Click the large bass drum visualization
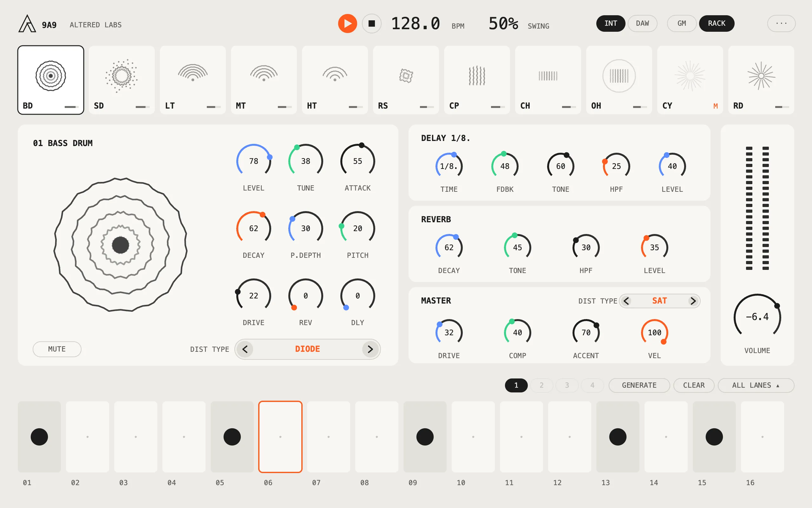The width and height of the screenshot is (812, 508). tap(121, 245)
